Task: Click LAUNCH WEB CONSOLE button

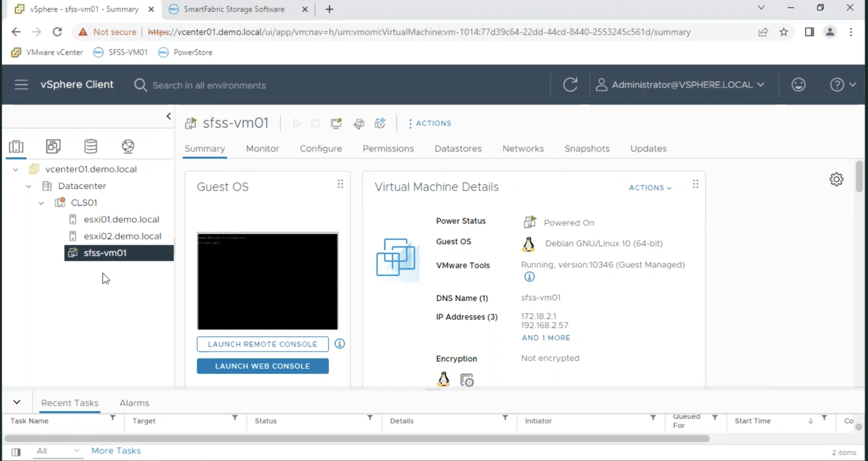Action: pyautogui.click(x=263, y=366)
